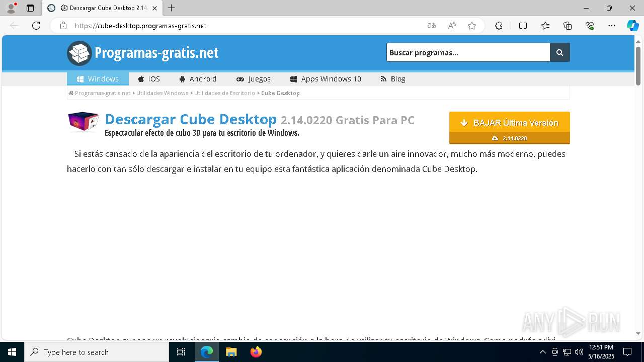Viewport: 644px width, 362px height.
Task: Open a new browser tab
Action: [x=171, y=8]
